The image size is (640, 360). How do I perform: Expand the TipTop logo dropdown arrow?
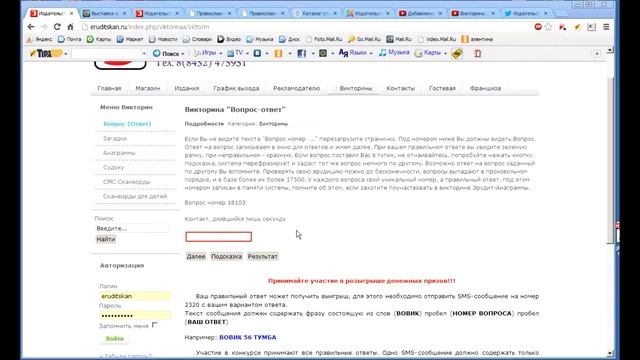click(x=66, y=53)
